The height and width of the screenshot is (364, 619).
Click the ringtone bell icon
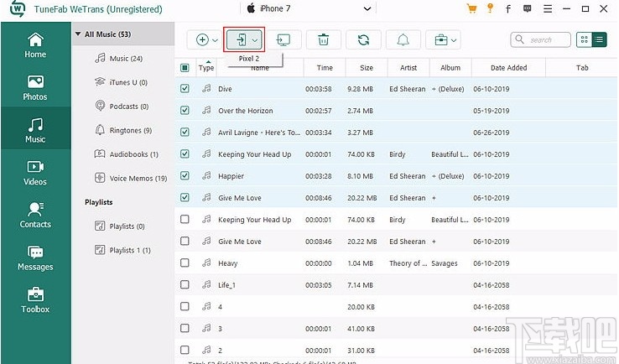[403, 40]
